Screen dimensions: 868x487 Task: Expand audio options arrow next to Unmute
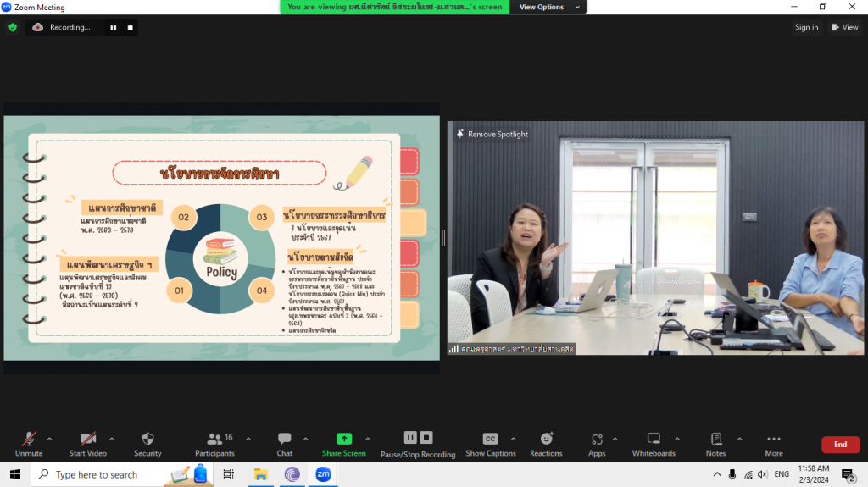(49, 439)
